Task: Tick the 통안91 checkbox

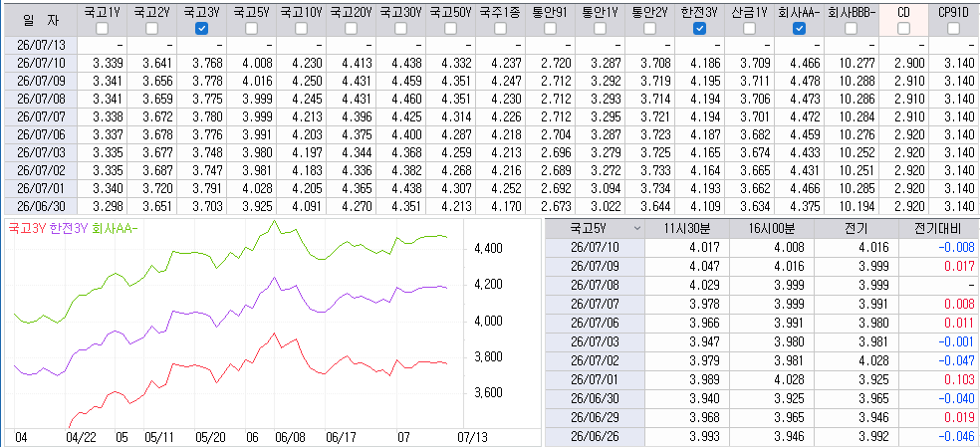Action: tap(550, 28)
